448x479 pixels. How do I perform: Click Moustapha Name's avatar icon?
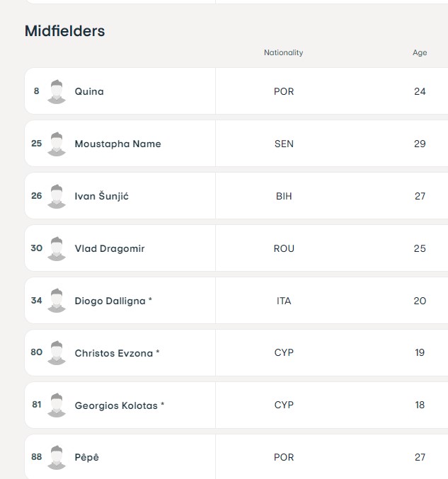coord(57,144)
